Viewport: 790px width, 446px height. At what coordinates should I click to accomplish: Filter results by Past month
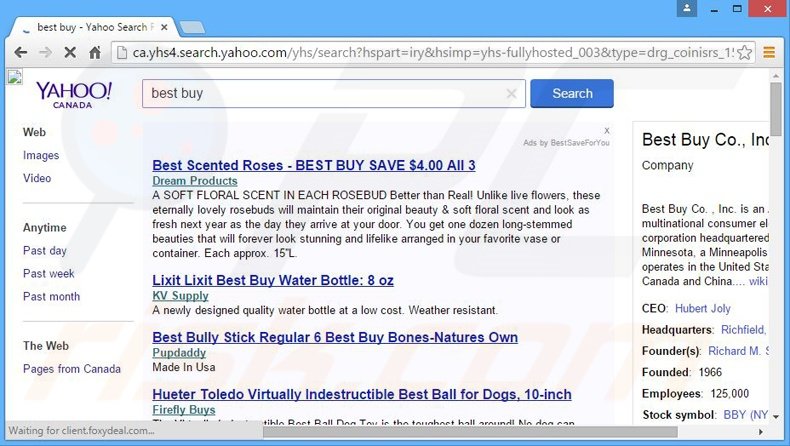coord(51,296)
